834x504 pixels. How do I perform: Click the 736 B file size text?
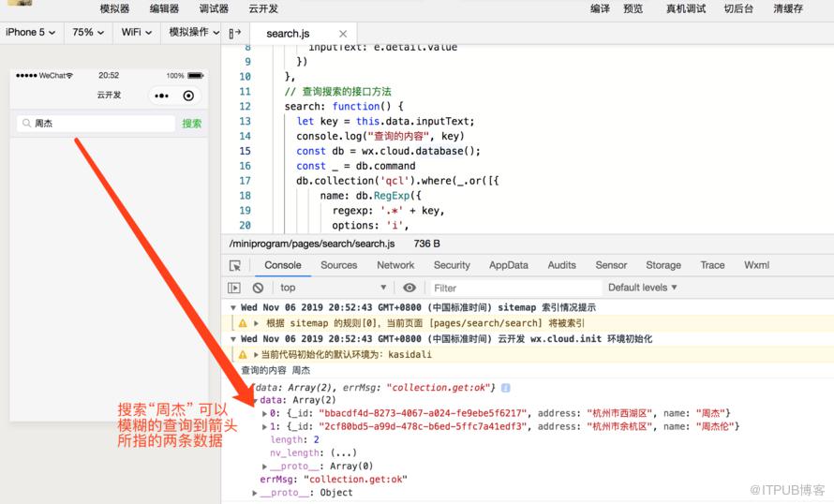(x=427, y=244)
